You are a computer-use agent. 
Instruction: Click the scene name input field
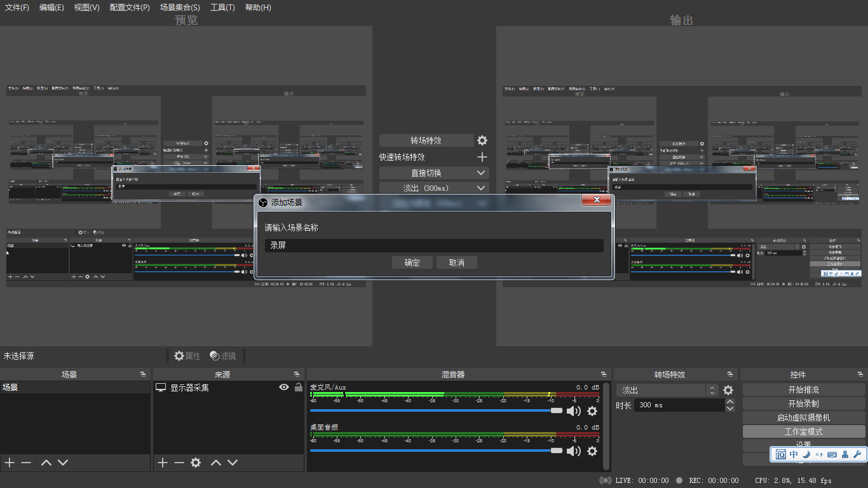coord(433,245)
